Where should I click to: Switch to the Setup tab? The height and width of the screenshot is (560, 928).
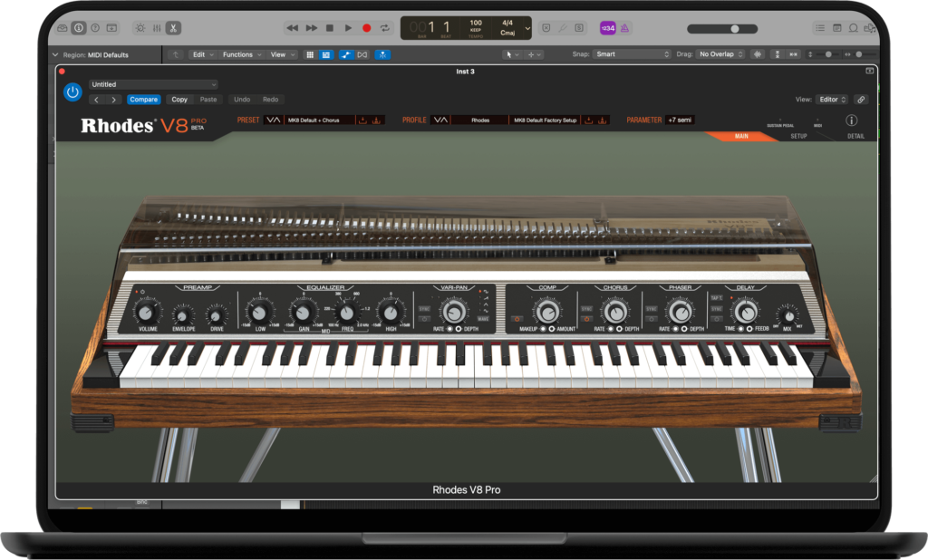pyautogui.click(x=798, y=136)
